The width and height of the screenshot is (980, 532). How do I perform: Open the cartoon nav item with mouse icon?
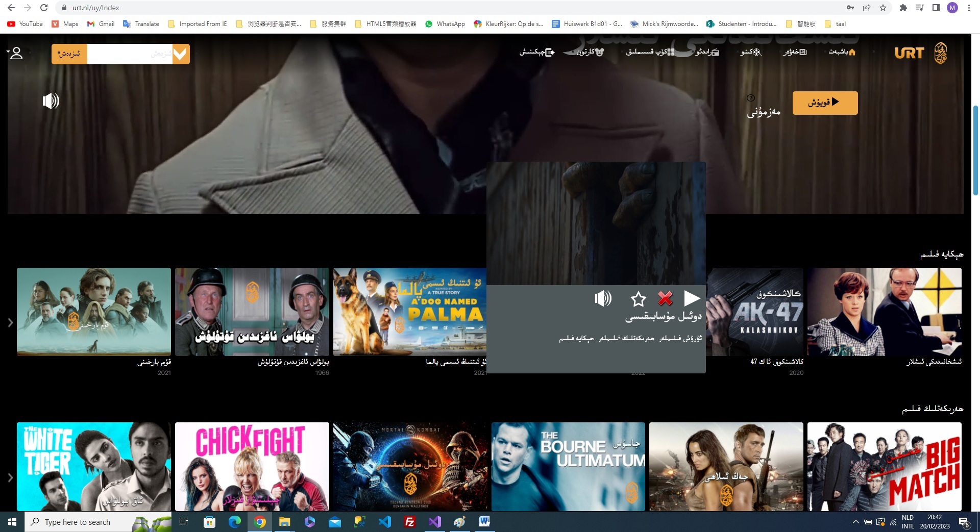click(591, 52)
